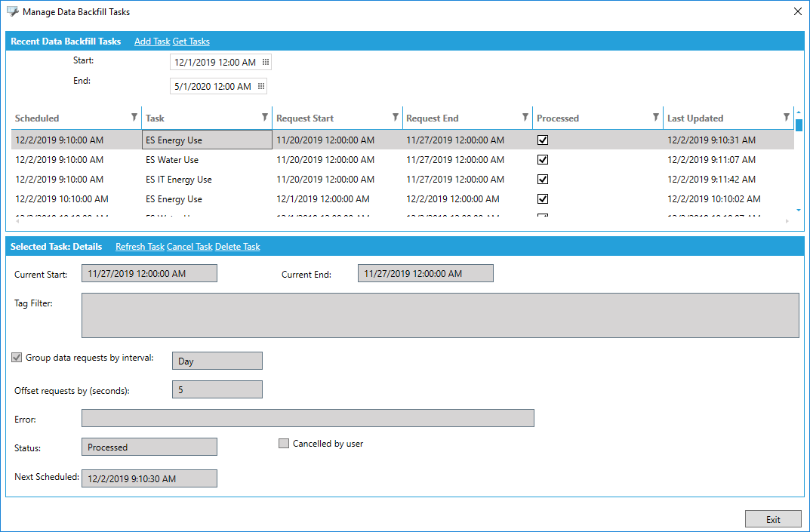Open the Request End column filter icon

(x=525, y=117)
